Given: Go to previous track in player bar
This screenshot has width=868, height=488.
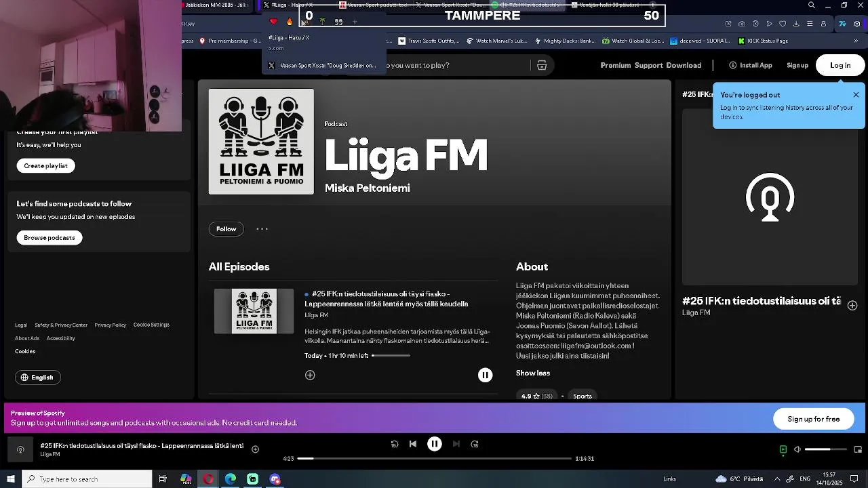Looking at the screenshot, I should coord(413,444).
